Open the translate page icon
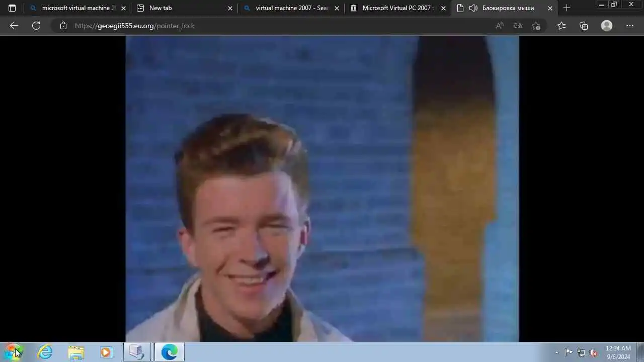Viewport: 644px width, 362px height. tap(517, 26)
